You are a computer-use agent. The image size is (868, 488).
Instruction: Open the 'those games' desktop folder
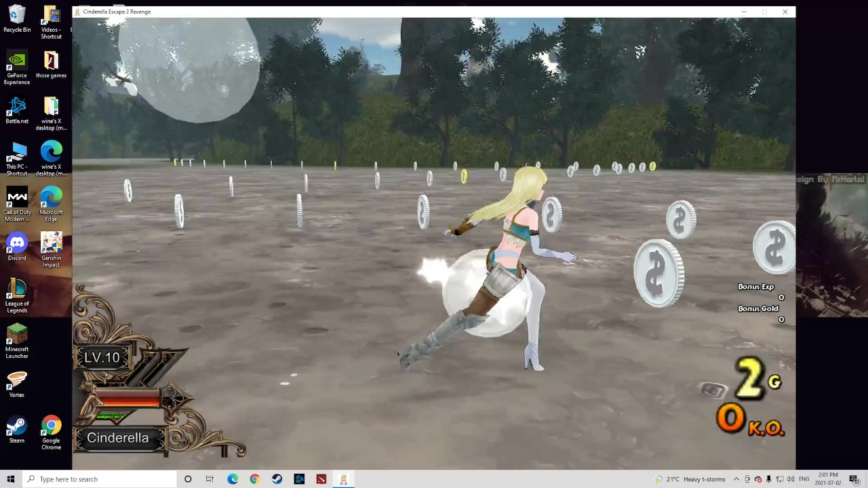pyautogui.click(x=51, y=64)
